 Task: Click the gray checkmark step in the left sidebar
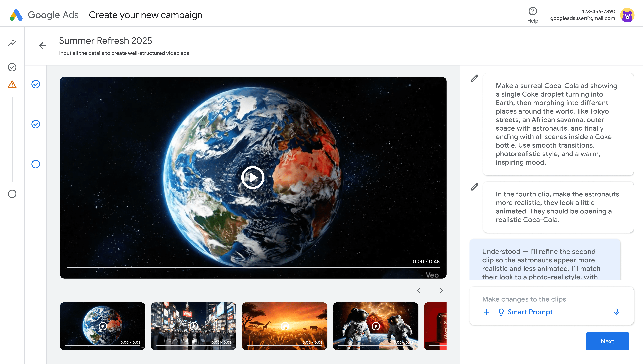(12, 67)
